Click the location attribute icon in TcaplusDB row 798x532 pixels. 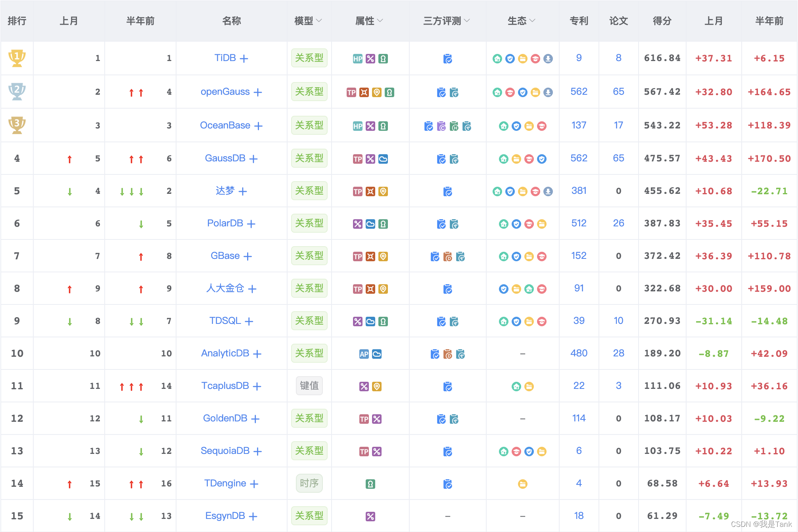377,387
